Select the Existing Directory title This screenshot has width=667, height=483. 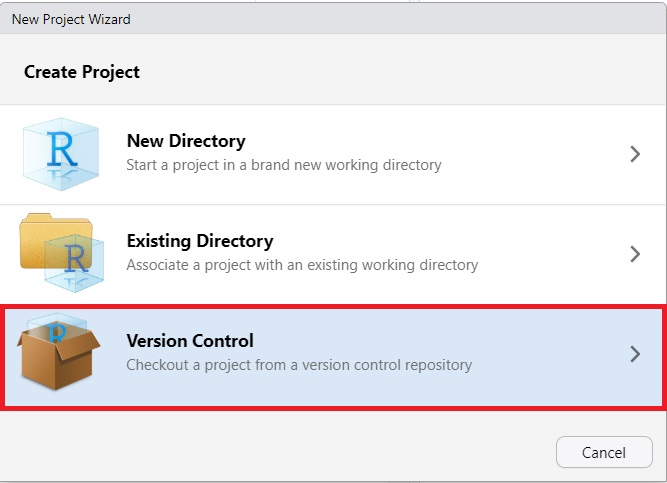200,241
